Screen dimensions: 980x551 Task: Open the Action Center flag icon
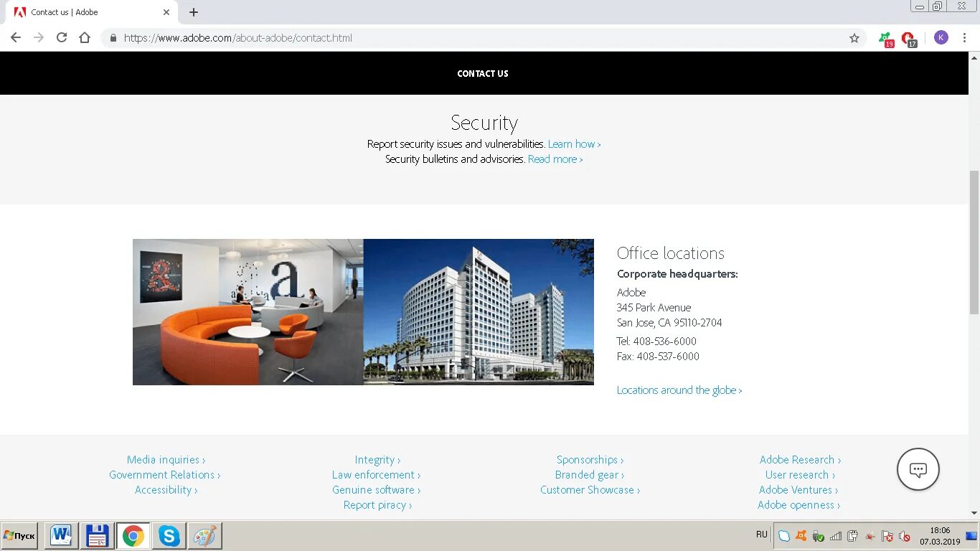887,536
